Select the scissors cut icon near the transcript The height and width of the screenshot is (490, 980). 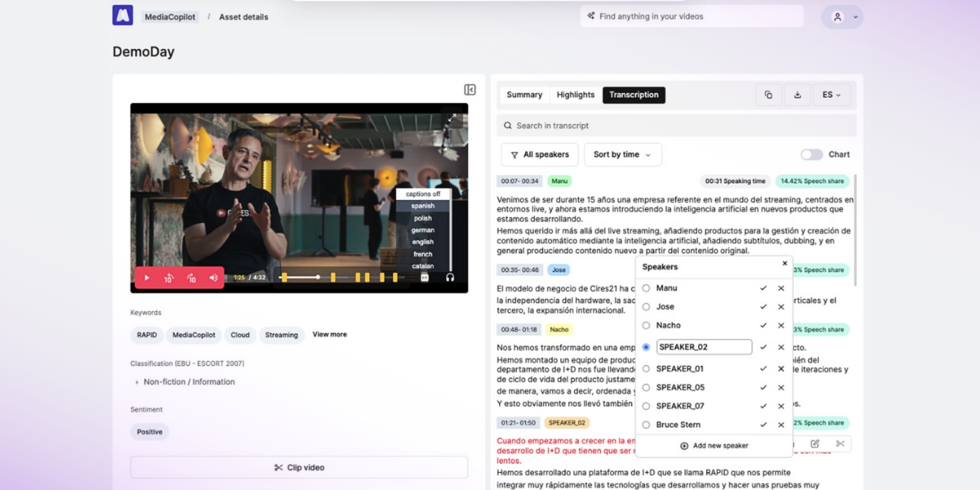tap(840, 443)
